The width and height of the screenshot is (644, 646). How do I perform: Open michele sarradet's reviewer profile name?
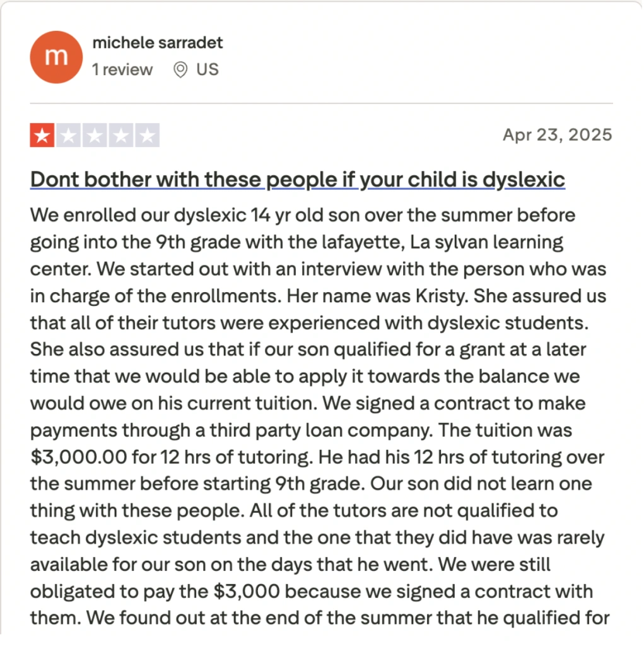157,44
